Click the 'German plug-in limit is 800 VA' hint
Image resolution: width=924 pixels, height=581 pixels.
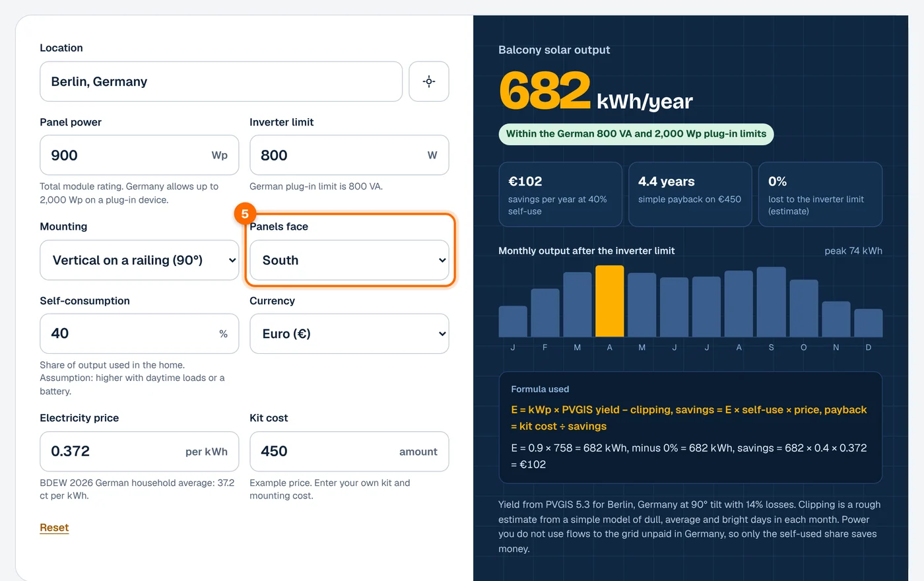click(x=316, y=186)
